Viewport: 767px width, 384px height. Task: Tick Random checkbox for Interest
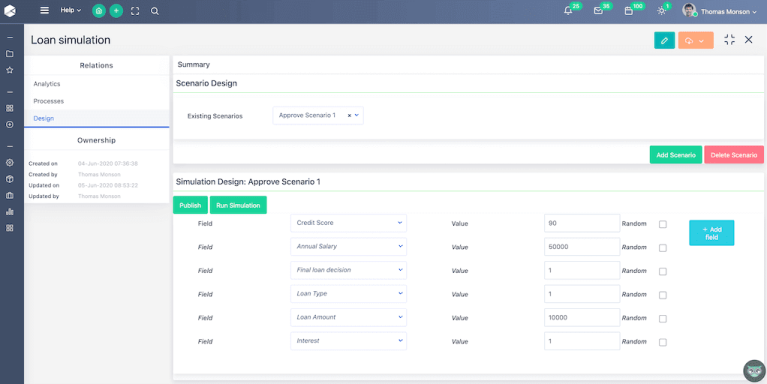pos(663,342)
